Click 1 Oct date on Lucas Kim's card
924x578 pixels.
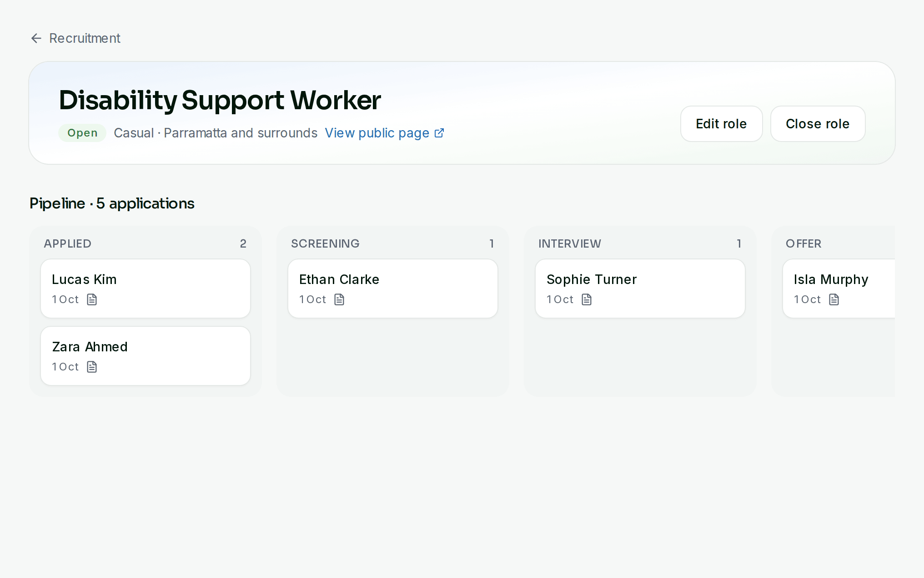click(65, 299)
